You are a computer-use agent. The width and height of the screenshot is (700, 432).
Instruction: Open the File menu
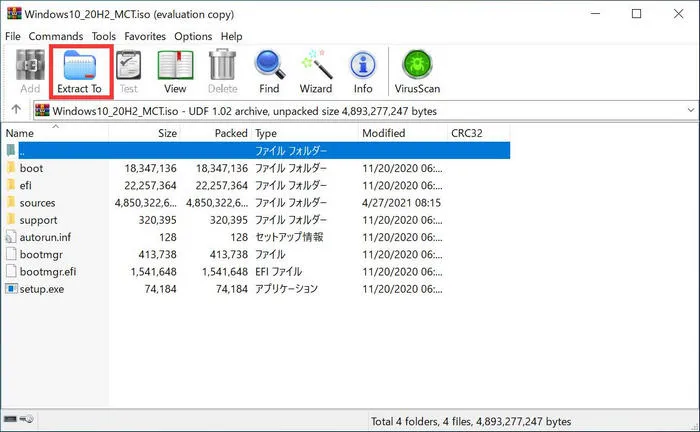pyautogui.click(x=13, y=36)
